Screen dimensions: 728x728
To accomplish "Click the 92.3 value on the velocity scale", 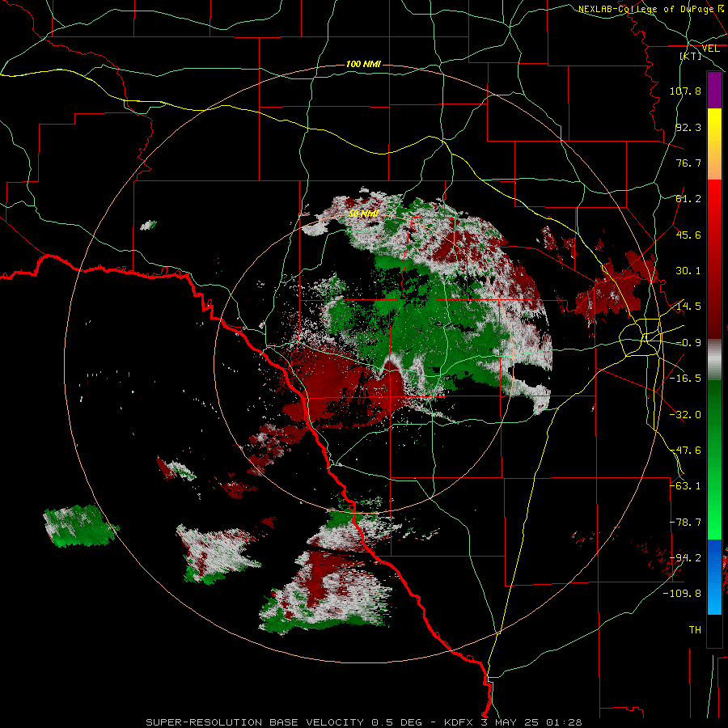I will (688, 127).
